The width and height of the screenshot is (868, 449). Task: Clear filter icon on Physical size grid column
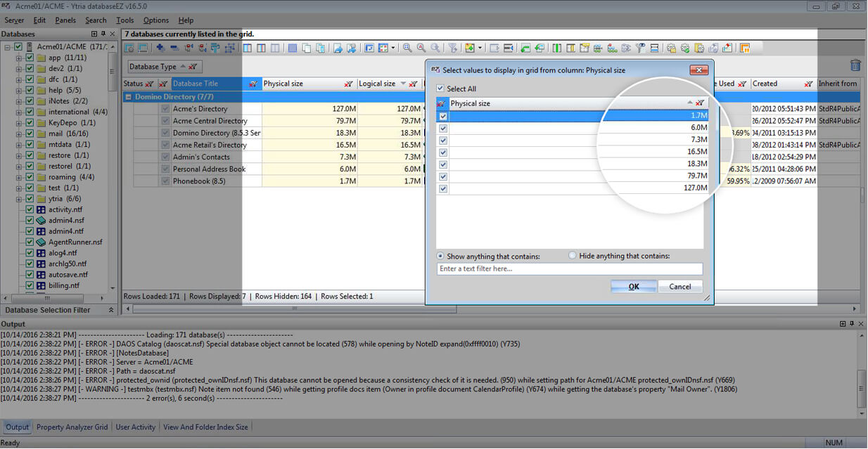(349, 84)
